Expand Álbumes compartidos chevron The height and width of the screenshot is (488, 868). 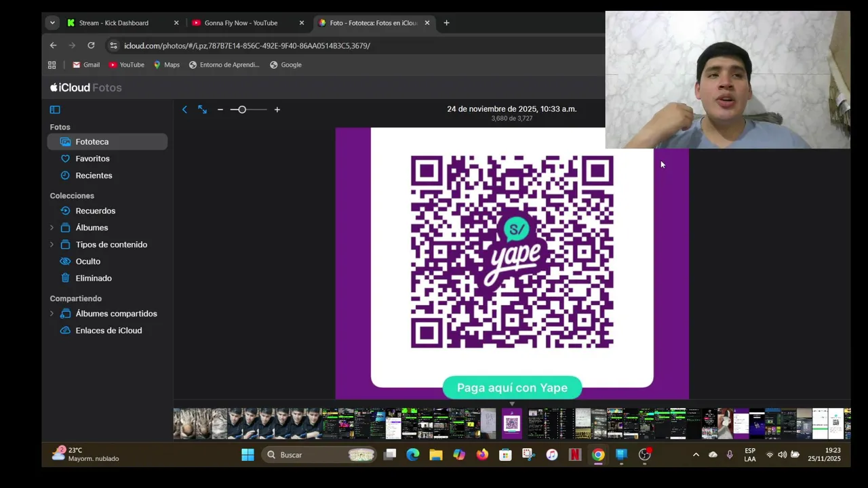click(52, 314)
